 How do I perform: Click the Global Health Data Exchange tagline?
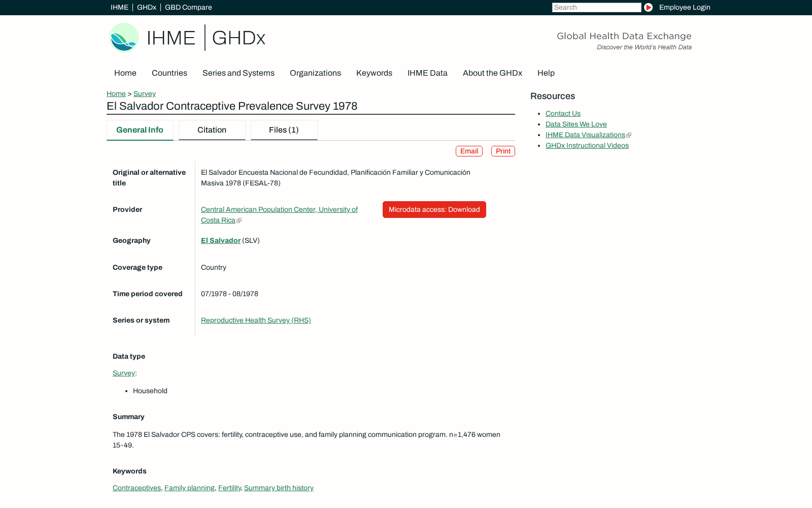click(x=624, y=36)
